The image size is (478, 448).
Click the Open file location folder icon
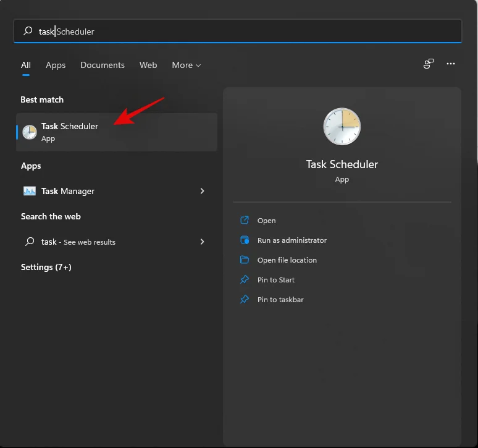pyautogui.click(x=245, y=260)
